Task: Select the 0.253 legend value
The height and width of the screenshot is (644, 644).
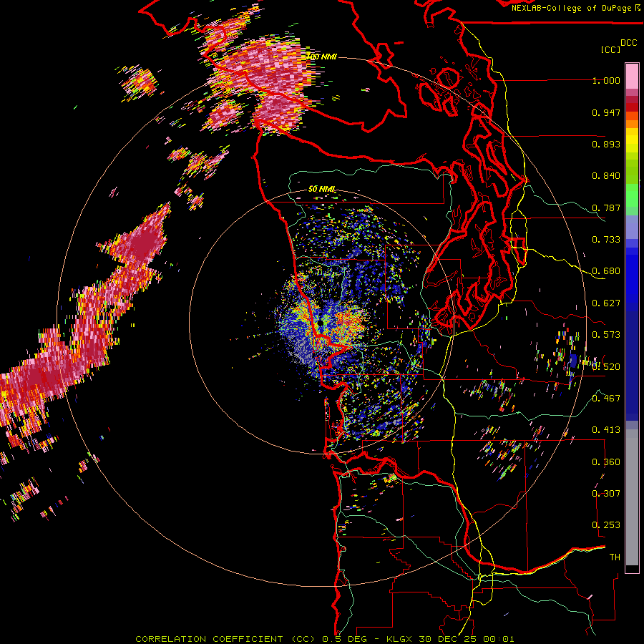Action: 606,525
